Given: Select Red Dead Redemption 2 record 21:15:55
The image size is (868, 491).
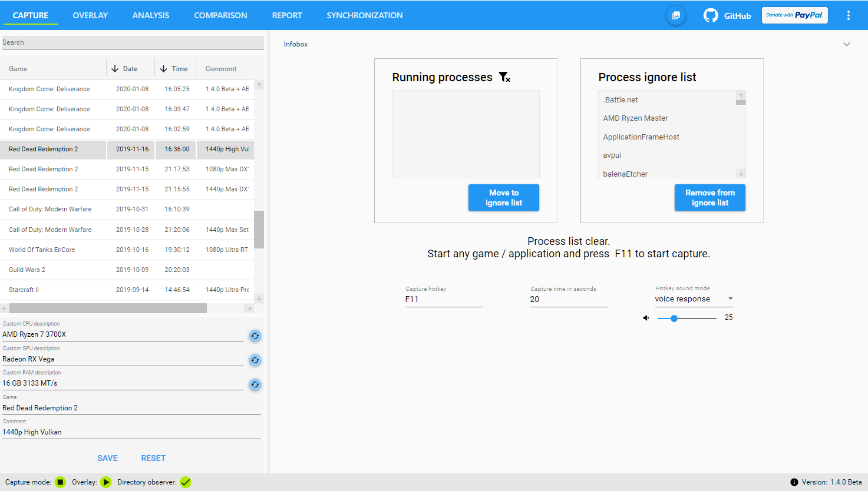Looking at the screenshot, I should (x=127, y=190).
